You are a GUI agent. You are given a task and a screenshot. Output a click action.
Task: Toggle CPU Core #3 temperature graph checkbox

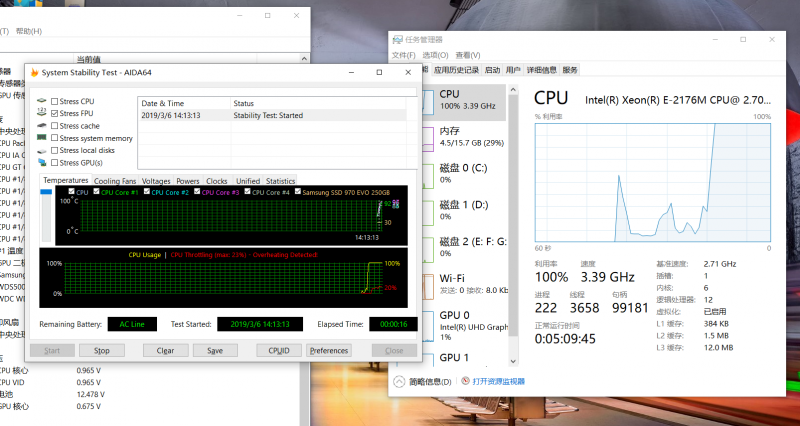pyautogui.click(x=197, y=192)
